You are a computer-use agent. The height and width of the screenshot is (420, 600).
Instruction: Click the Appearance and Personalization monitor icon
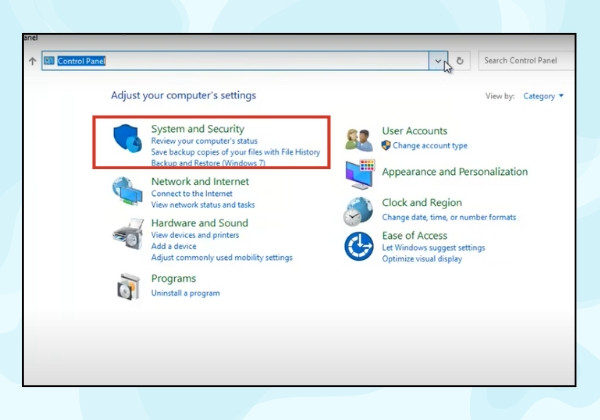[360, 174]
